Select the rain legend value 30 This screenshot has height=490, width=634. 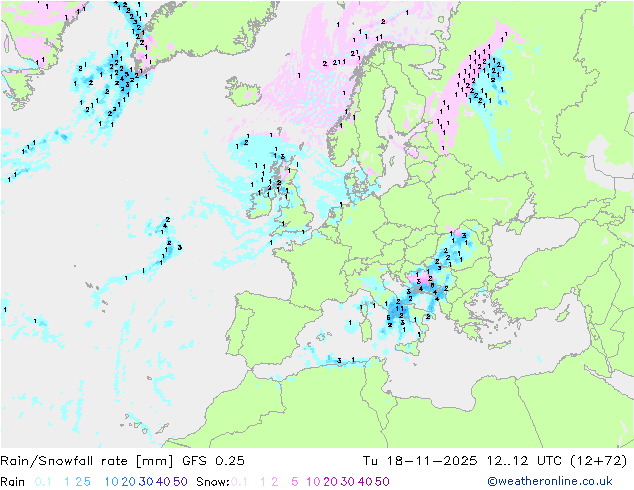(x=146, y=482)
